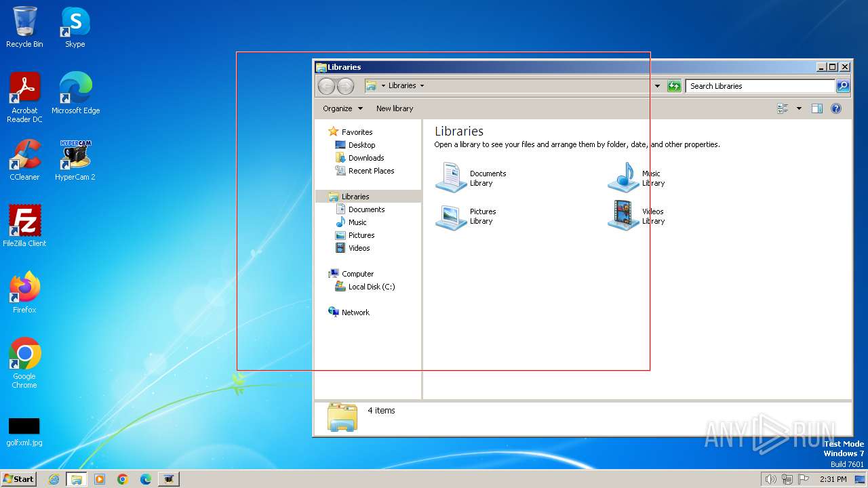Open the network tray icon

coord(787,479)
